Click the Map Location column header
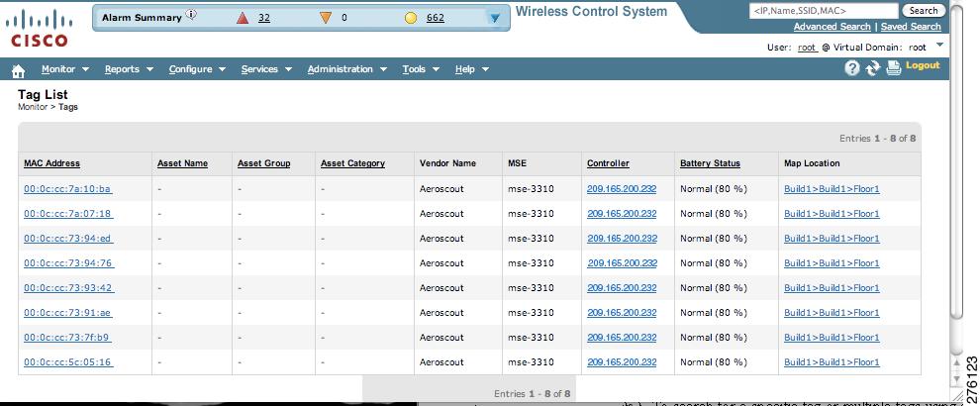The image size is (980, 406). tap(812, 163)
